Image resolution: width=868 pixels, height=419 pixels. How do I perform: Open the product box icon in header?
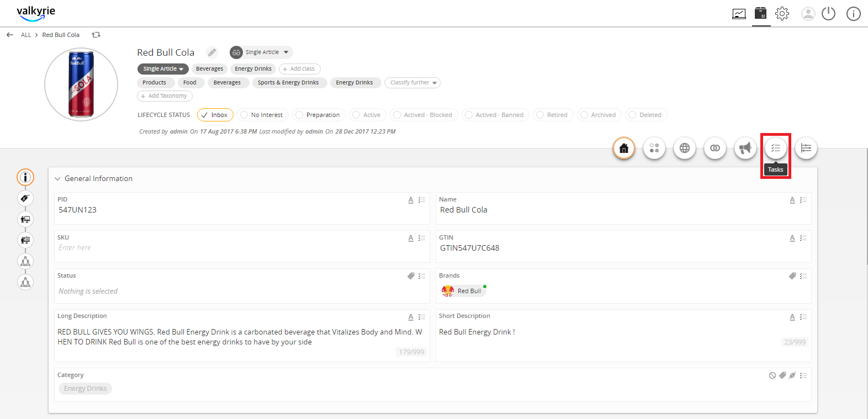click(x=761, y=13)
